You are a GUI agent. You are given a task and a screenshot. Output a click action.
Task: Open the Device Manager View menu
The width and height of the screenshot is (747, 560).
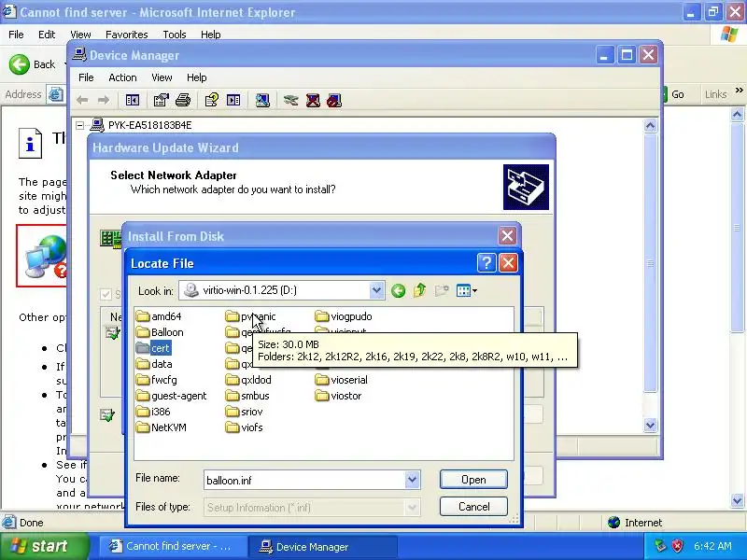[162, 77]
